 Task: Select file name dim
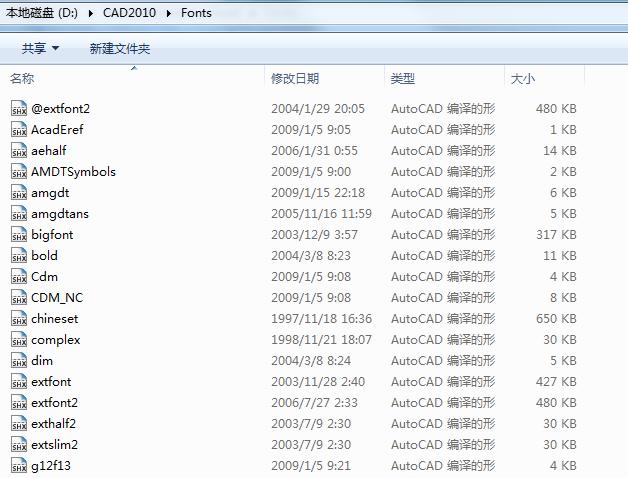(42, 361)
